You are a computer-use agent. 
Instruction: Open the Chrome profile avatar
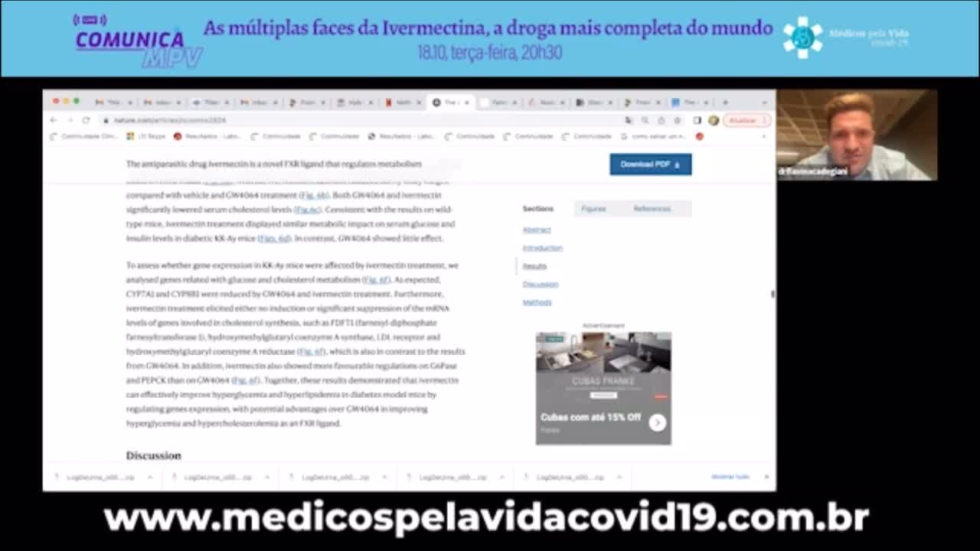(x=713, y=120)
